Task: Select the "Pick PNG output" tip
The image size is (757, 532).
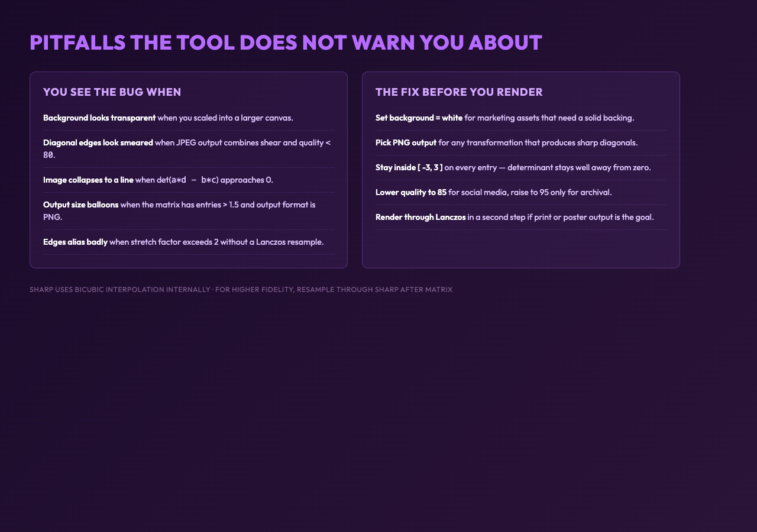Action: pos(521,142)
